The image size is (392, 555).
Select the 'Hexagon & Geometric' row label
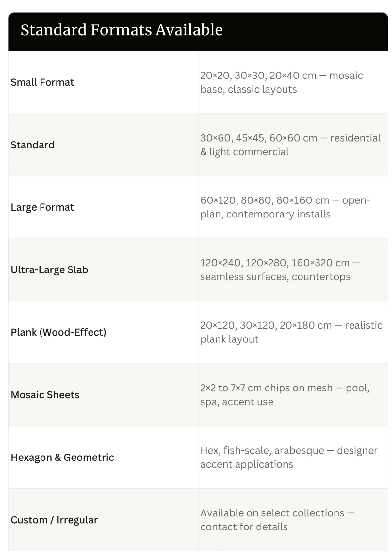(62, 457)
